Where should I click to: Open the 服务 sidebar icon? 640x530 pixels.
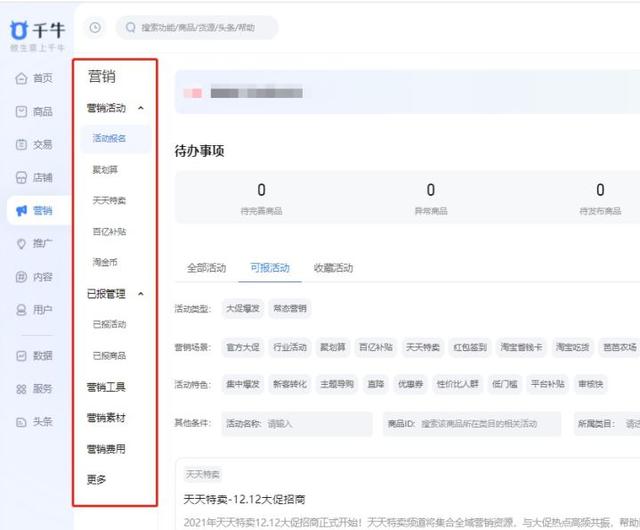click(x=21, y=389)
